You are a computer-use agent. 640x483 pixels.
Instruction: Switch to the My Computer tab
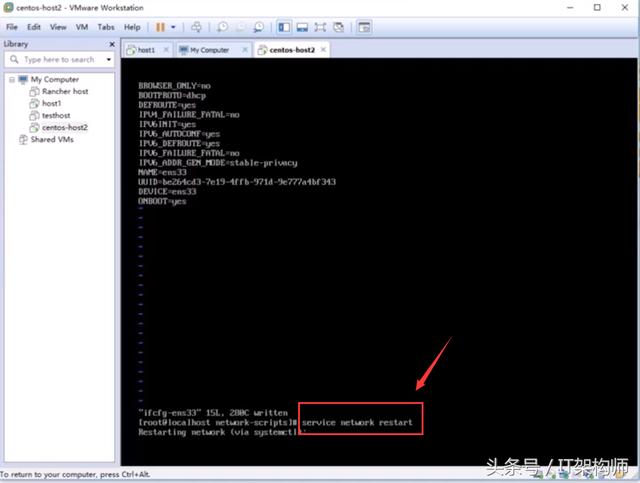click(209, 50)
